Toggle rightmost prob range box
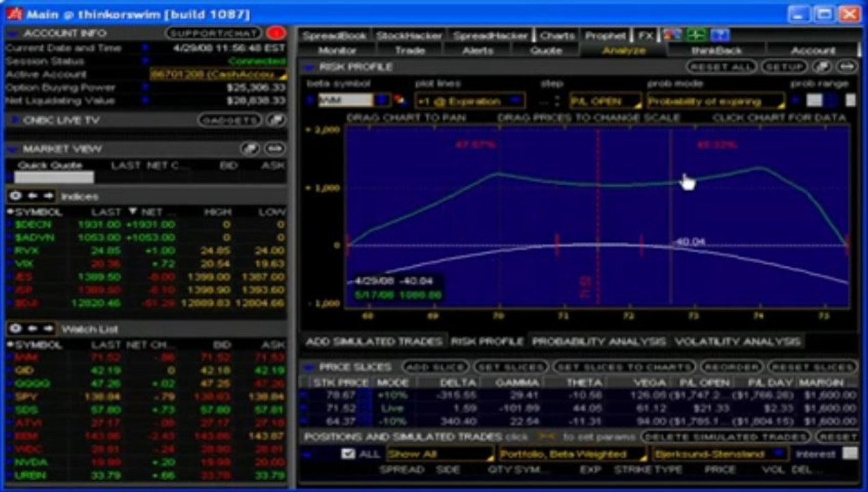868x492 pixels. point(850,100)
